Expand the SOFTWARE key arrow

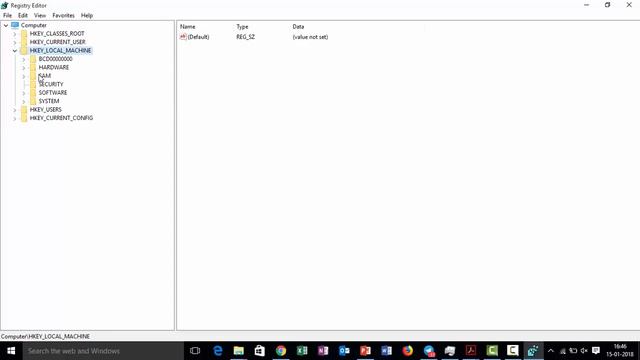[24, 93]
